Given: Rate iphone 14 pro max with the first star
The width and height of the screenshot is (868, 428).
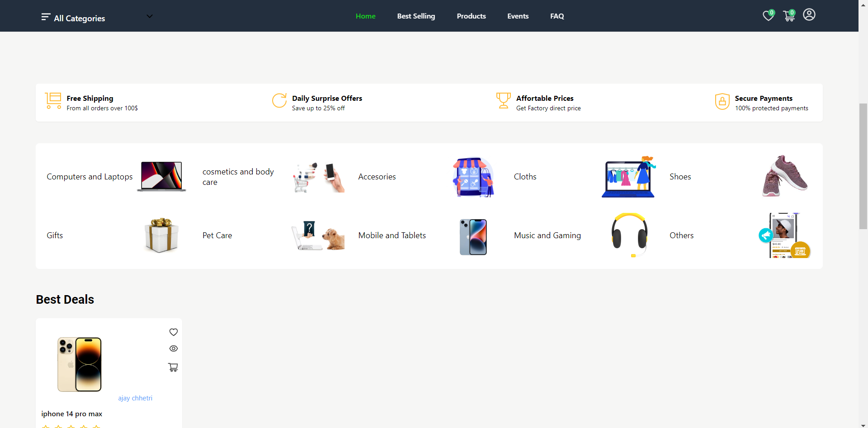Looking at the screenshot, I should tap(45, 426).
